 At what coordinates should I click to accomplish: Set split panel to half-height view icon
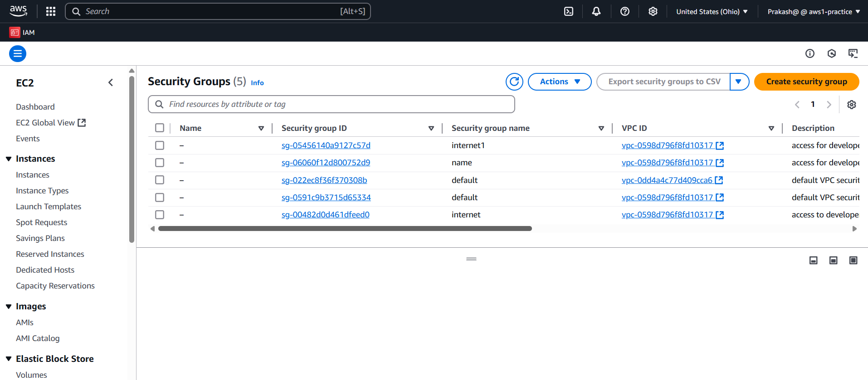pyautogui.click(x=834, y=260)
